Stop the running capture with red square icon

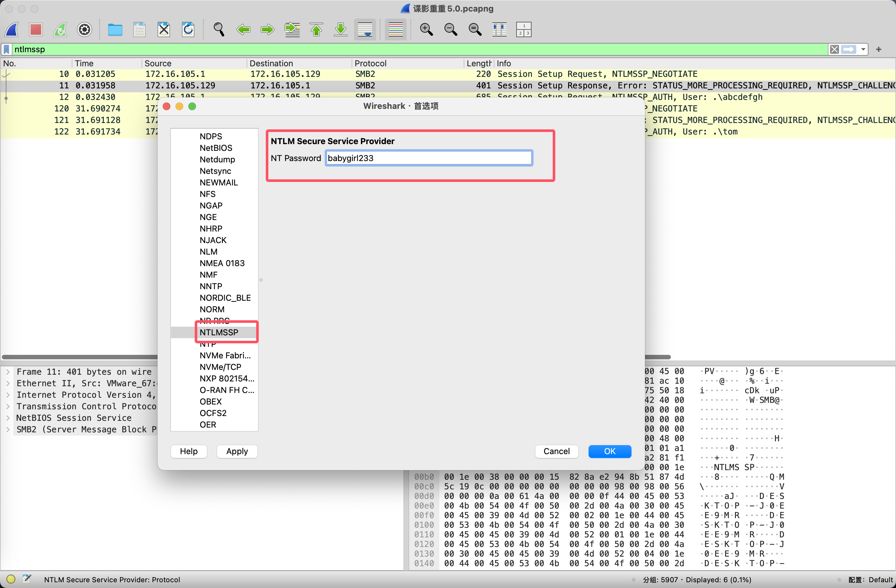(x=36, y=29)
